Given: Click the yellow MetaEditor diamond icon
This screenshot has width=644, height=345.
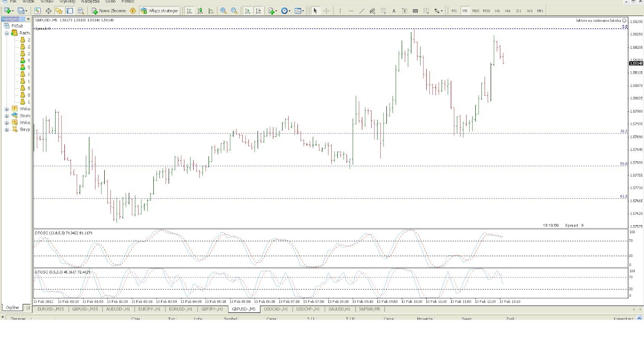Looking at the screenshot, I should coord(133,11).
